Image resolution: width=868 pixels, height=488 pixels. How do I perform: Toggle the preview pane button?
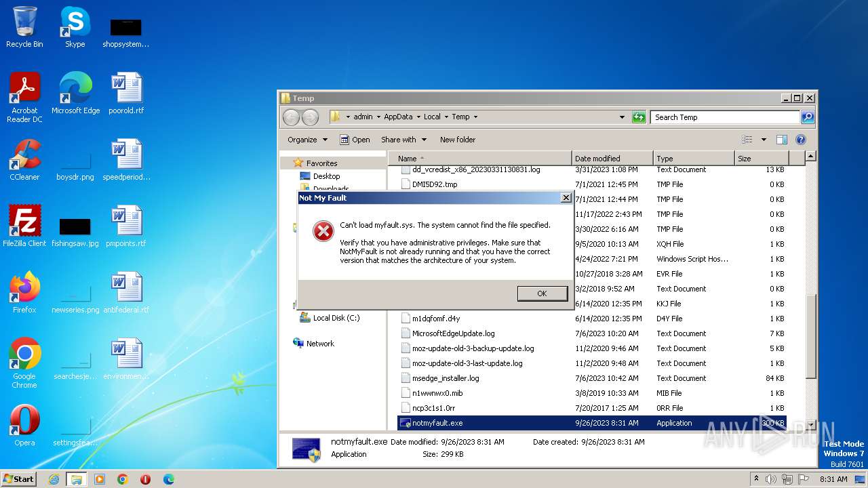[x=782, y=140]
